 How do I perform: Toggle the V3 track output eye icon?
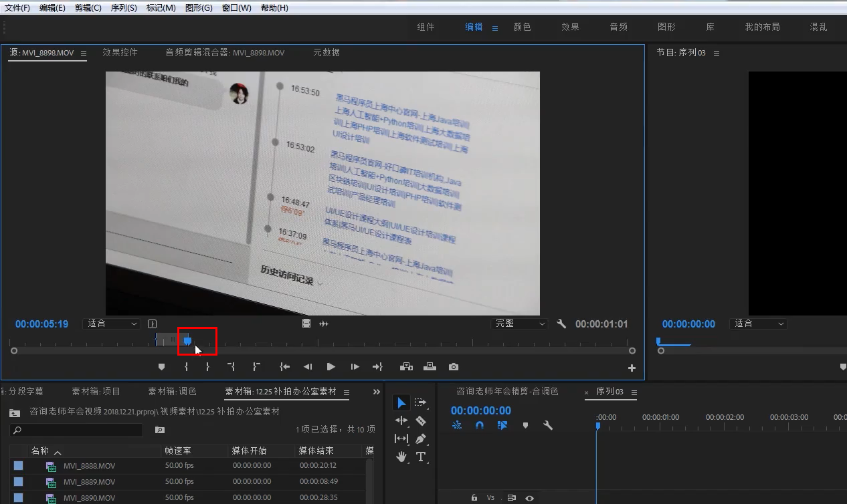point(529,497)
